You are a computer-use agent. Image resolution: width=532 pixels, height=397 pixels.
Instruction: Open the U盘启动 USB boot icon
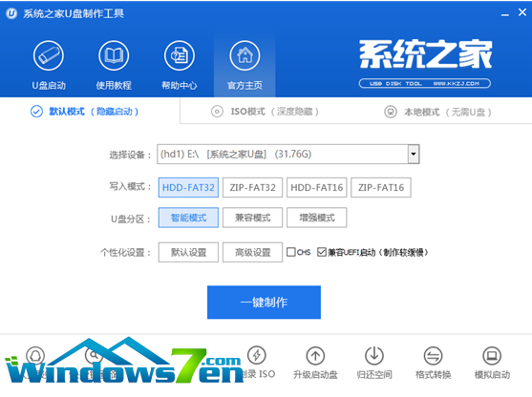coord(49,55)
